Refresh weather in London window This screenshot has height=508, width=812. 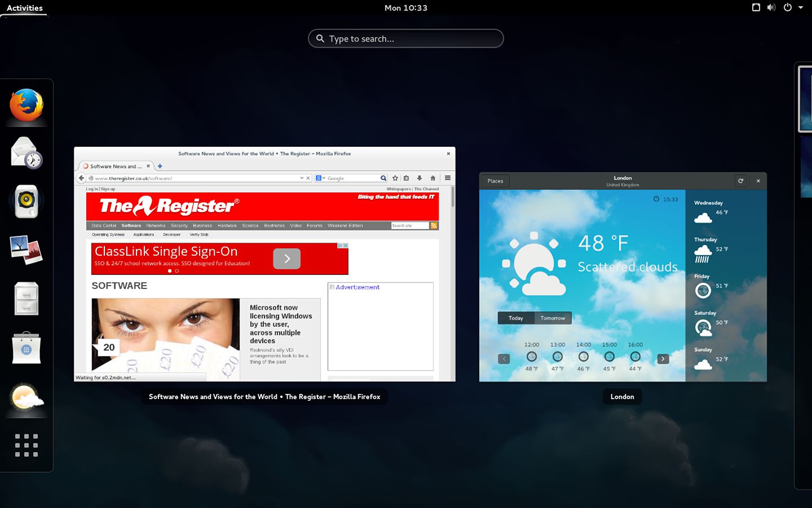tap(740, 181)
